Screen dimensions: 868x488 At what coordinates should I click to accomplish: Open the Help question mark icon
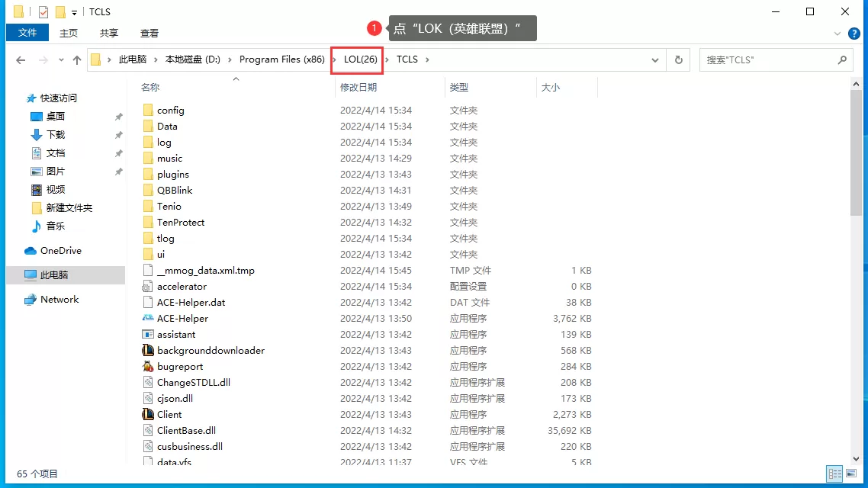853,34
